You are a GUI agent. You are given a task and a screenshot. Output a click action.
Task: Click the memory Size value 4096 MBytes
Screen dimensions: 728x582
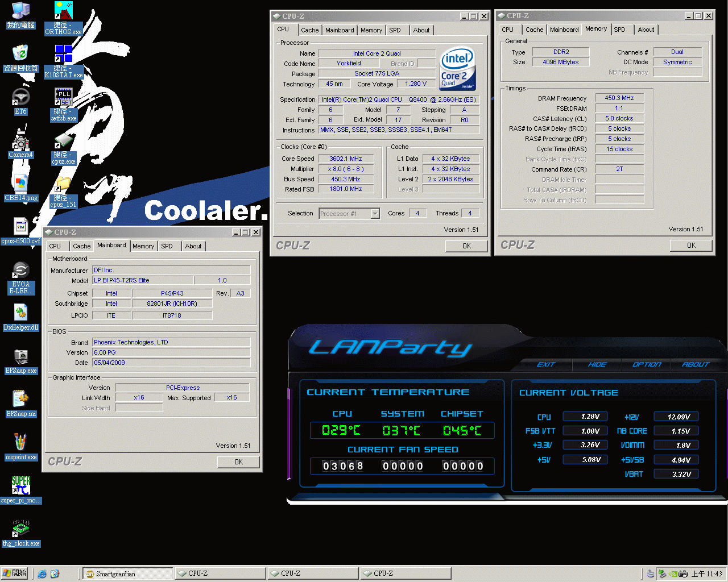[561, 62]
